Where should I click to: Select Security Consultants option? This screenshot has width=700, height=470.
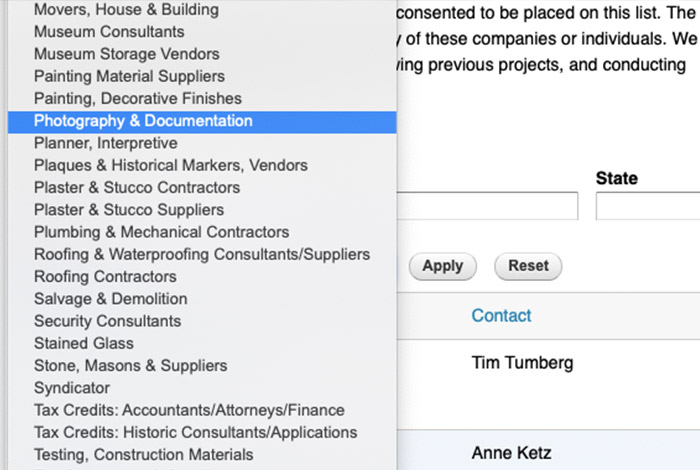pos(107,321)
